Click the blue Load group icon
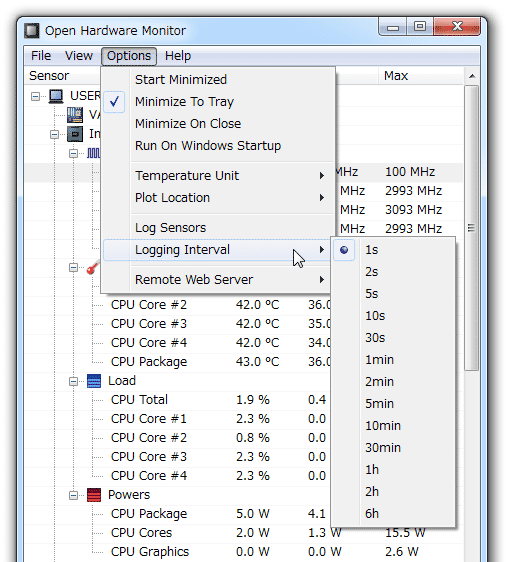Image resolution: width=509 pixels, height=562 pixels. [94, 381]
